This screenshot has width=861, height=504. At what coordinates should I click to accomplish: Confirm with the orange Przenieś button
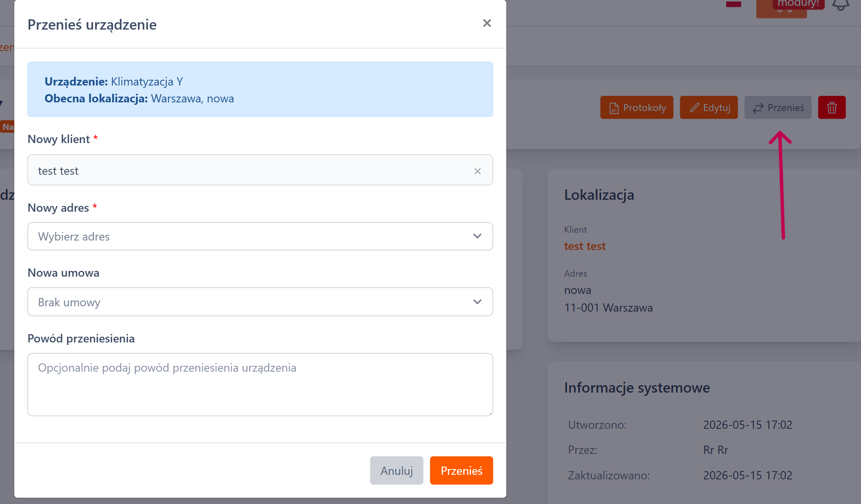[x=461, y=470]
